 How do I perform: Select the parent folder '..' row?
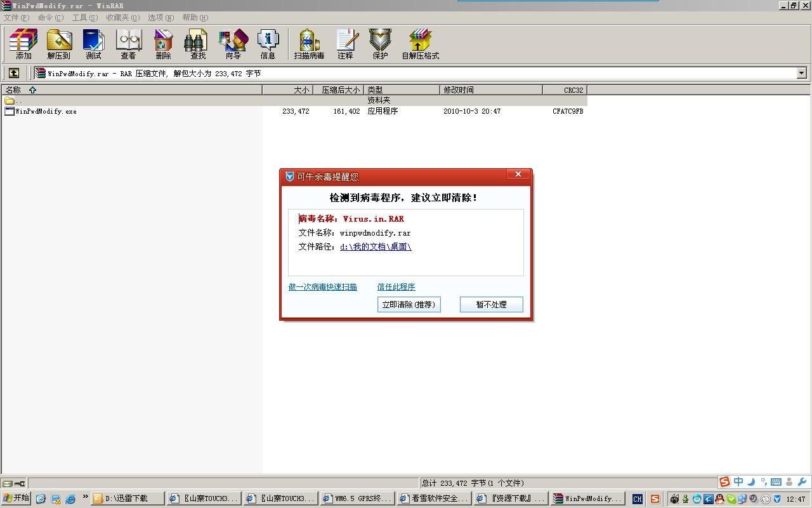[x=294, y=100]
